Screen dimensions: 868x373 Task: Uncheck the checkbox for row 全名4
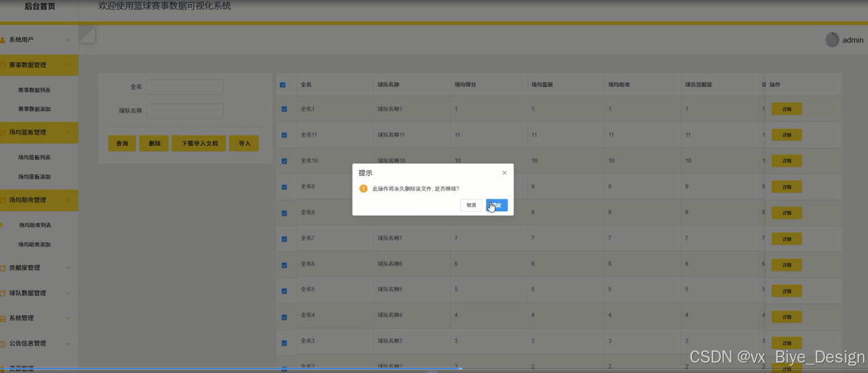pyautogui.click(x=284, y=316)
